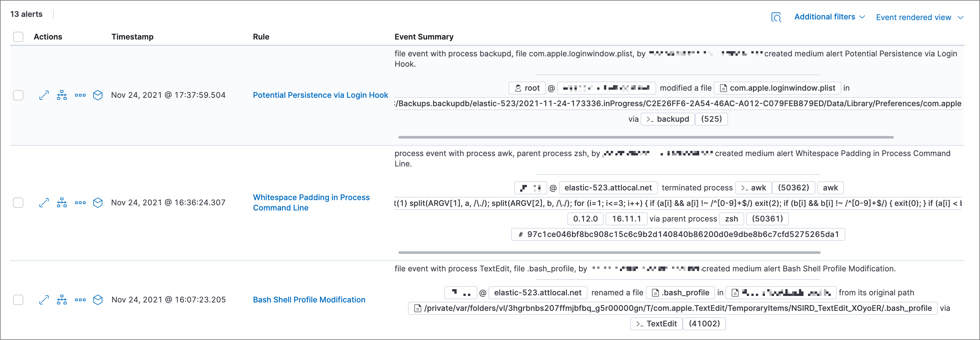Click the backupd process badge in the event summary

click(667, 119)
